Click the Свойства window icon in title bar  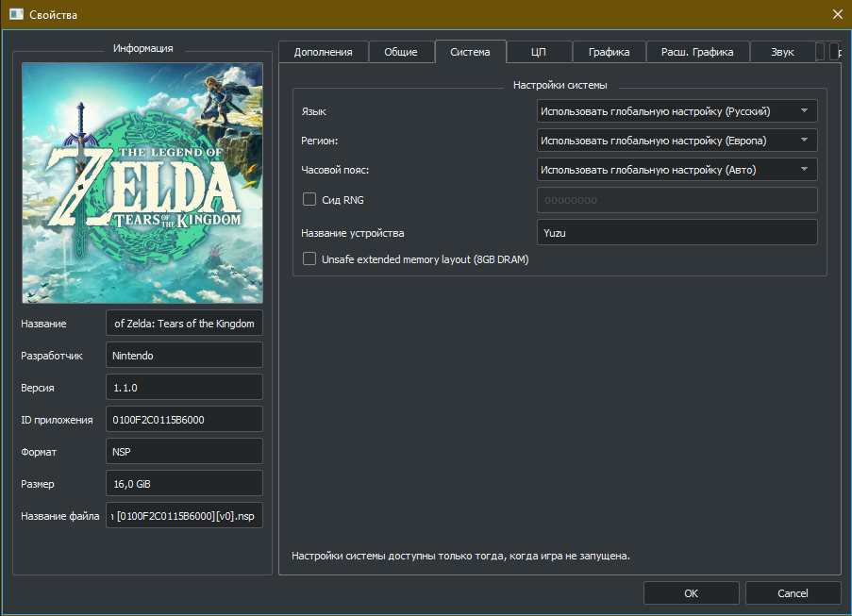[16, 14]
